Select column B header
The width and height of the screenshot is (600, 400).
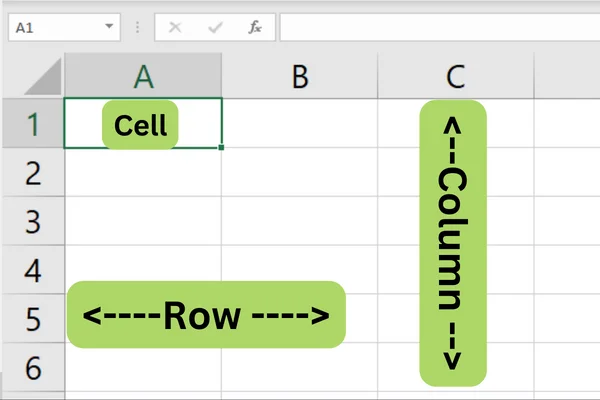300,76
